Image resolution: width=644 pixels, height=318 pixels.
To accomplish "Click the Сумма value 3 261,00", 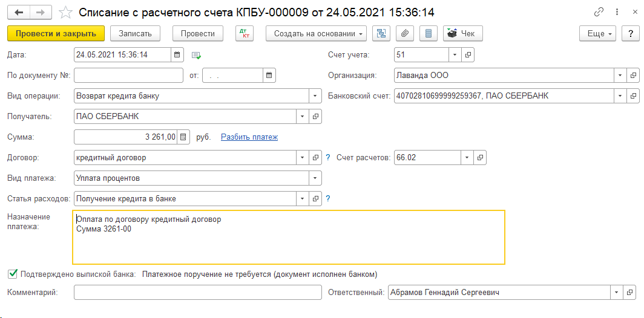I will coord(160,137).
